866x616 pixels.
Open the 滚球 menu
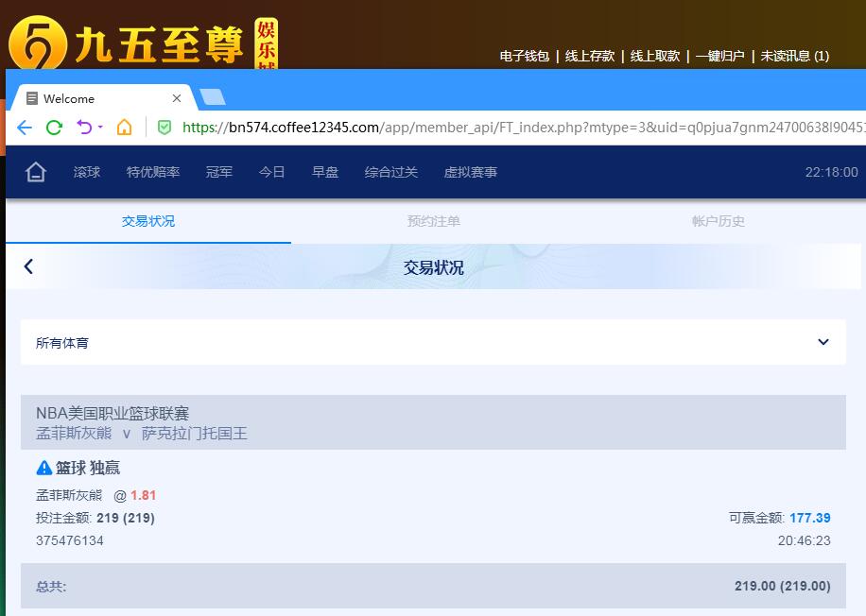point(87,172)
